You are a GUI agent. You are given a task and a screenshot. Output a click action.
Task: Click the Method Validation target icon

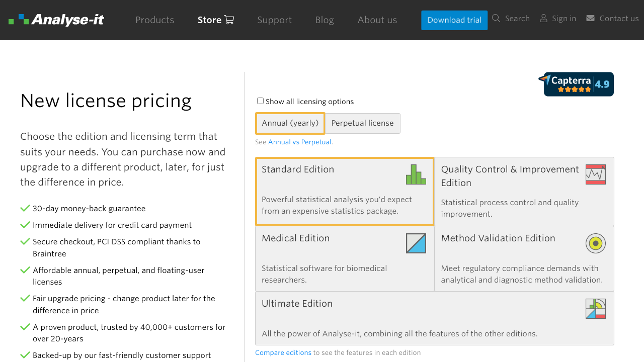coord(595,243)
